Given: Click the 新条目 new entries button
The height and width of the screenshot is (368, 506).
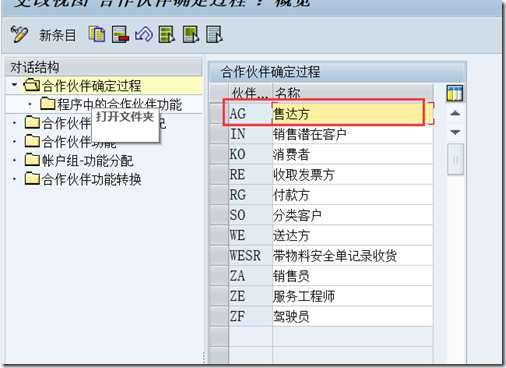Looking at the screenshot, I should pyautogui.click(x=57, y=35).
